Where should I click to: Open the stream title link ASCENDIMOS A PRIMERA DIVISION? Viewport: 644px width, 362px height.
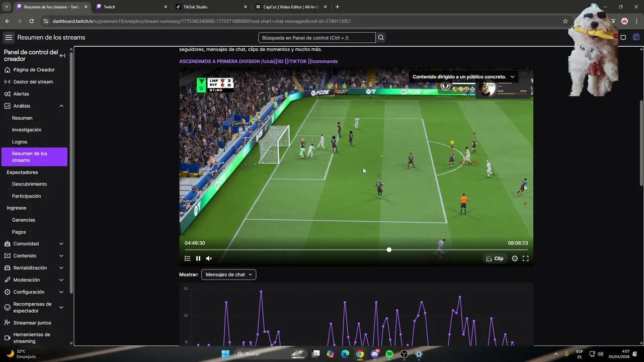(258, 61)
